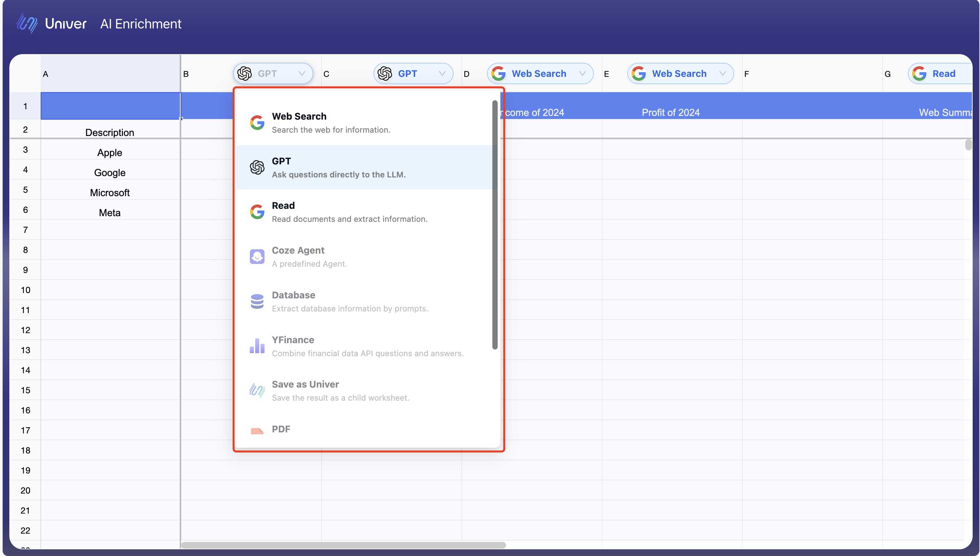
Task: Click the sheet horizontal scrollbar
Action: [343, 545]
